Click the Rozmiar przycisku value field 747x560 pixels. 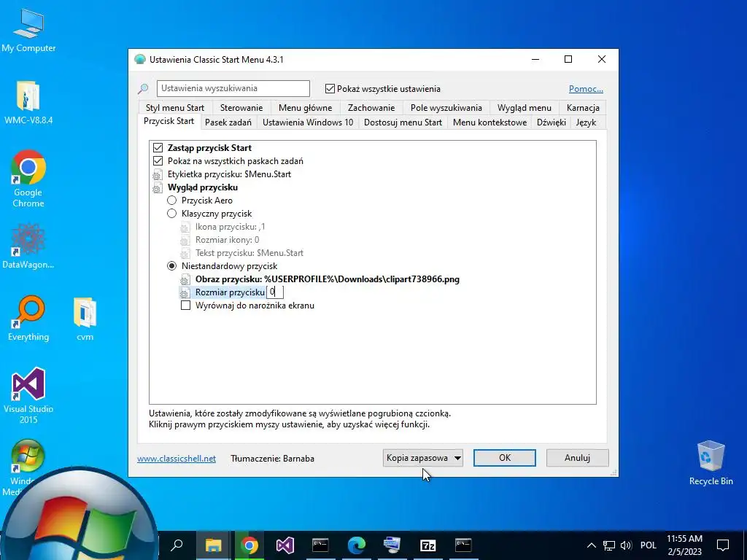[x=275, y=292]
